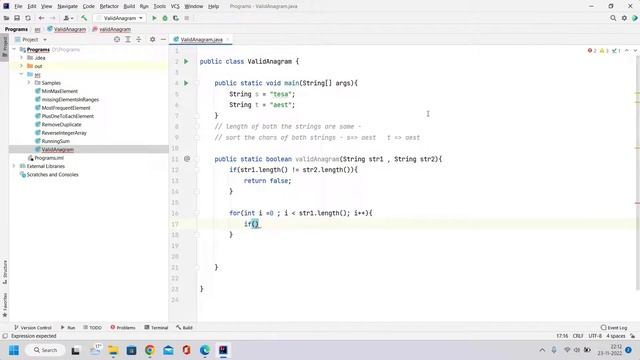
Task: Open the VCS menu
Action: pyautogui.click(x=175, y=6)
